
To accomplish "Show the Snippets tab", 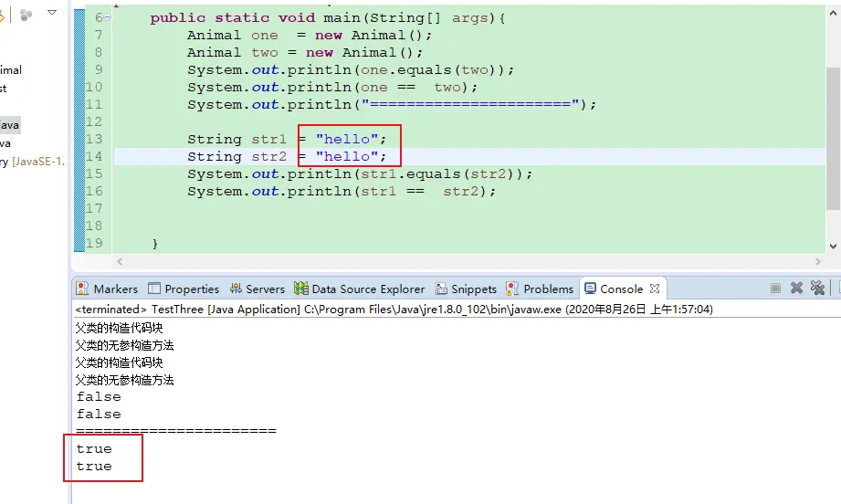I will point(467,289).
